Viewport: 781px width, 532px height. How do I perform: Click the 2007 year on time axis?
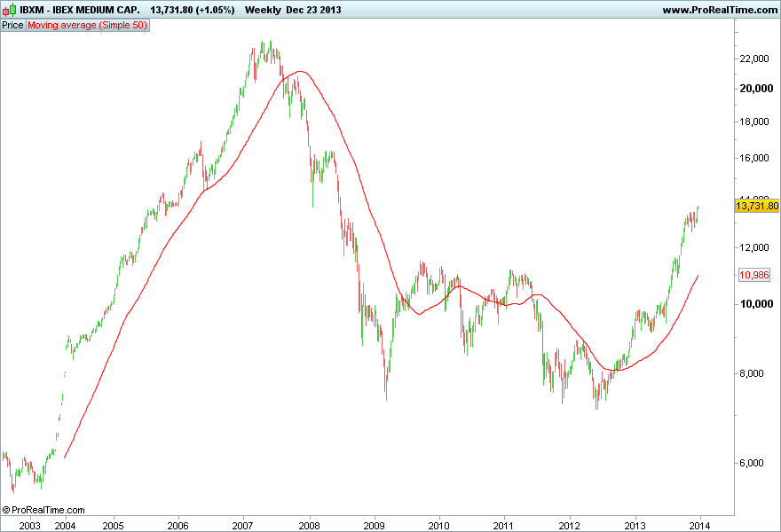242,526
